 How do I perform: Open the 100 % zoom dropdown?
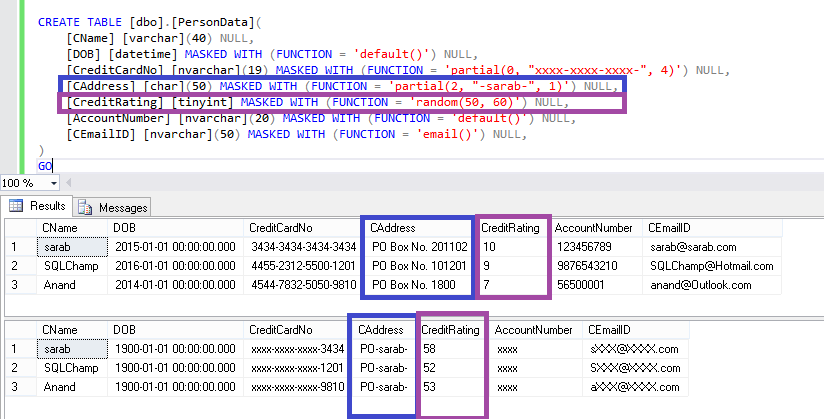click(54, 183)
